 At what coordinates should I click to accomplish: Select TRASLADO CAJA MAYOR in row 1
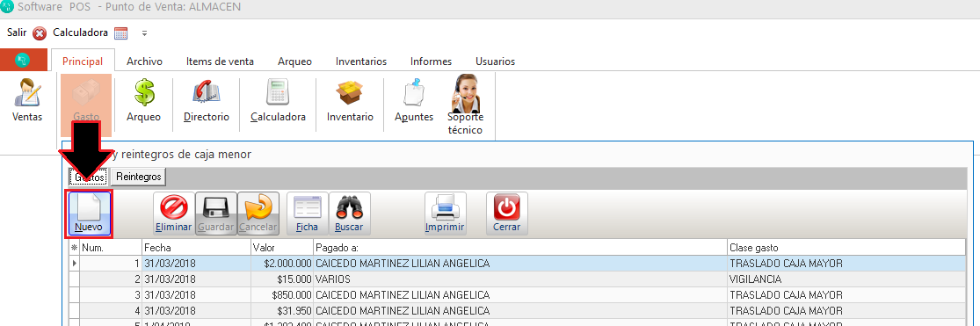coord(846,264)
